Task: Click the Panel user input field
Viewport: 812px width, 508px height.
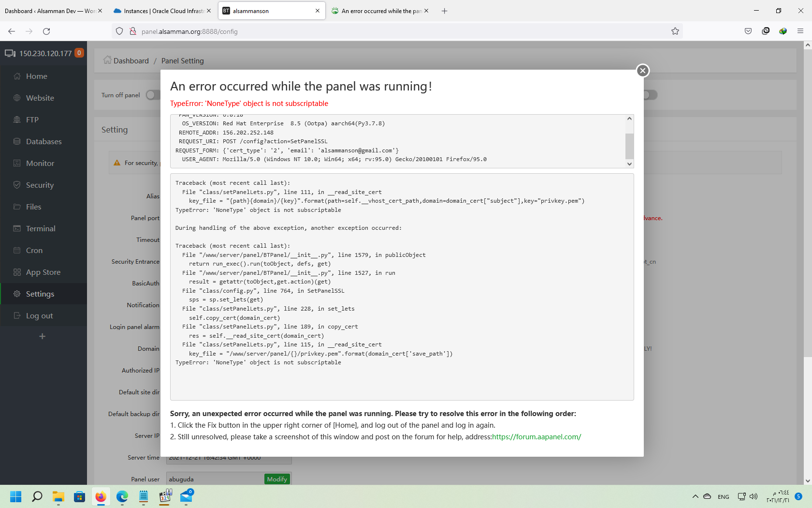Action: point(216,479)
